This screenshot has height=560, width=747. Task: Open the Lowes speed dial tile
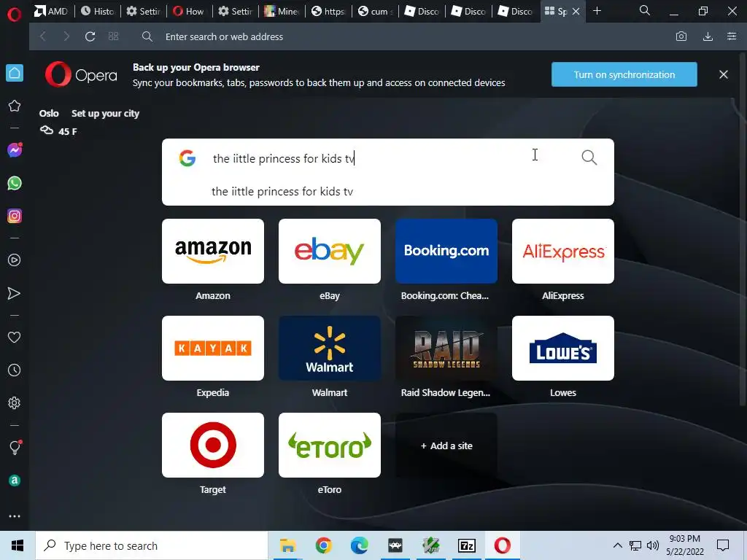563,348
